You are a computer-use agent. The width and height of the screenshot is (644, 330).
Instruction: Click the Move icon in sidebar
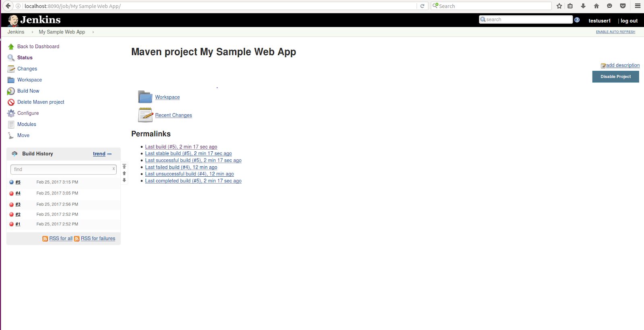(x=11, y=136)
